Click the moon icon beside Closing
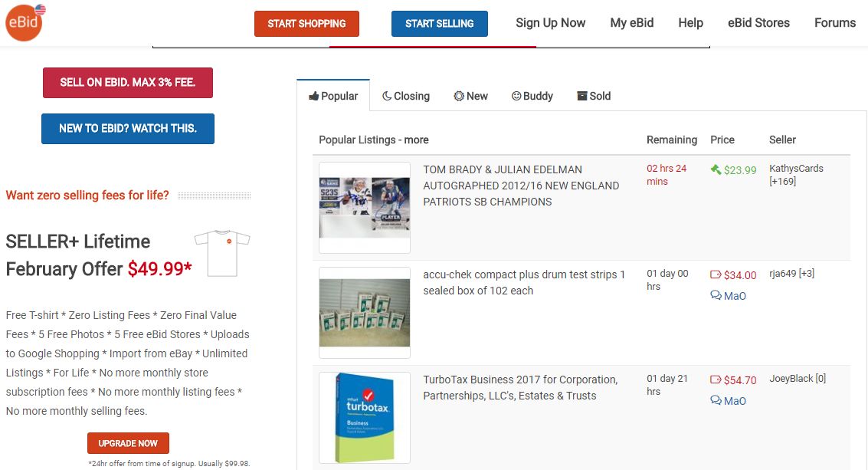 [387, 96]
